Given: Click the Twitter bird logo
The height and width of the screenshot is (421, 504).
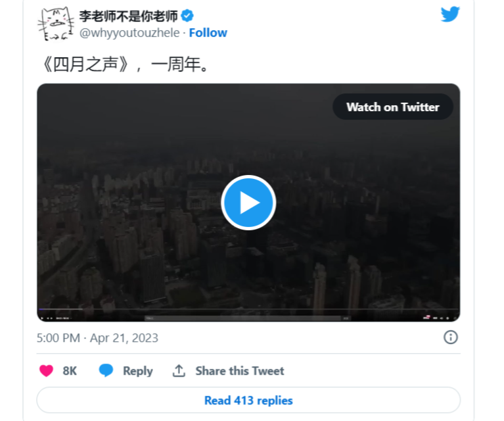Looking at the screenshot, I should 450,14.
